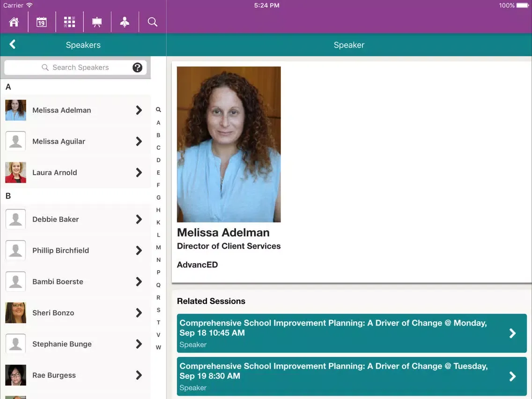Jump to letter D in index
The image size is (532, 399).
158,160
